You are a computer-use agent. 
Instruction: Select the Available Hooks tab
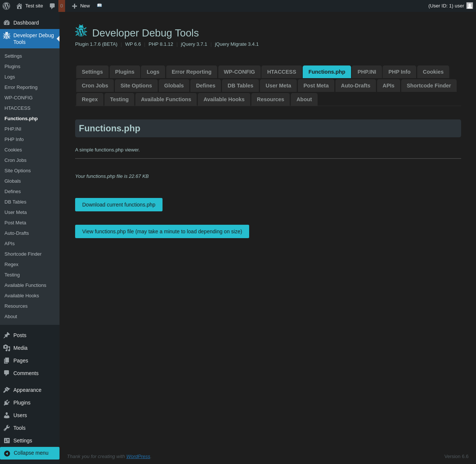pos(224,99)
